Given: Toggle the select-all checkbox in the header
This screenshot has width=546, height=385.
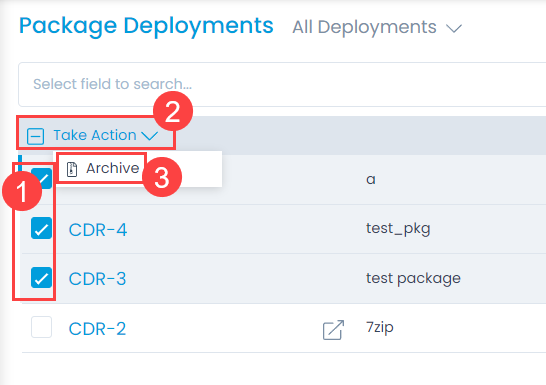Looking at the screenshot, I should tap(36, 136).
